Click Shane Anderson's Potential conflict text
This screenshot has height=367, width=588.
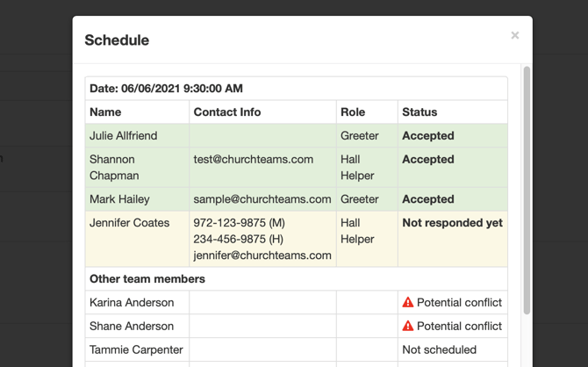click(459, 326)
